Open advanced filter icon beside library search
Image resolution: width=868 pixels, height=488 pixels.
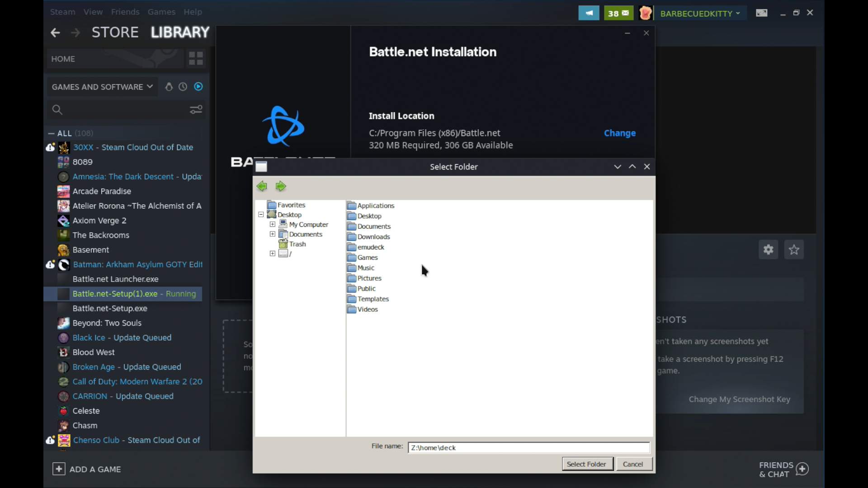coord(196,109)
